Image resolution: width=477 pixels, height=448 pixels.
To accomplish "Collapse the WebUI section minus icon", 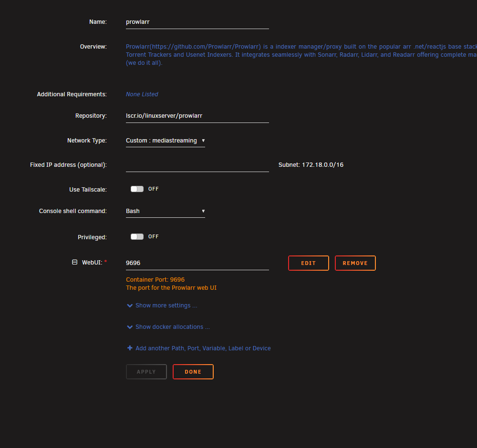I will point(74,262).
